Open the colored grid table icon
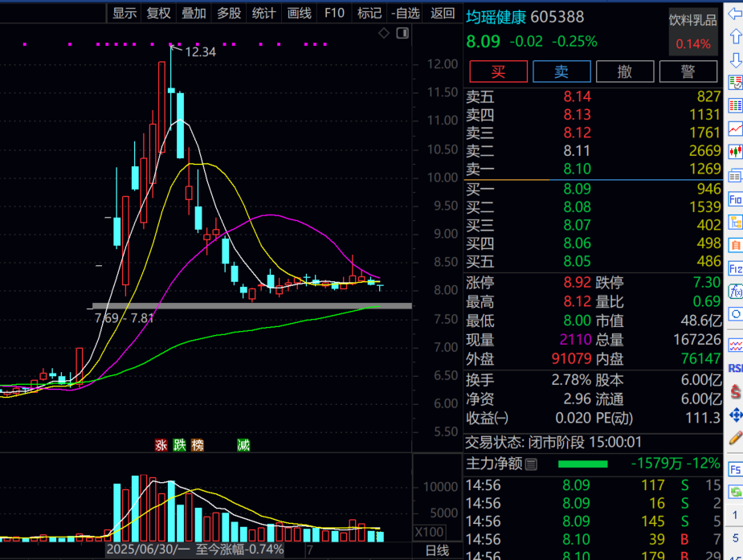 pos(736,105)
